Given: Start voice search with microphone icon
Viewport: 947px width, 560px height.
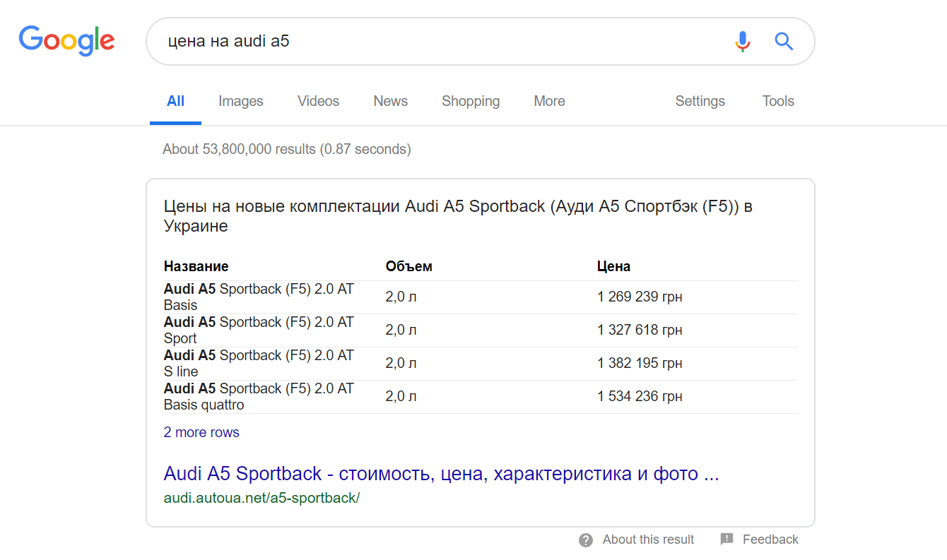Looking at the screenshot, I should [x=742, y=41].
